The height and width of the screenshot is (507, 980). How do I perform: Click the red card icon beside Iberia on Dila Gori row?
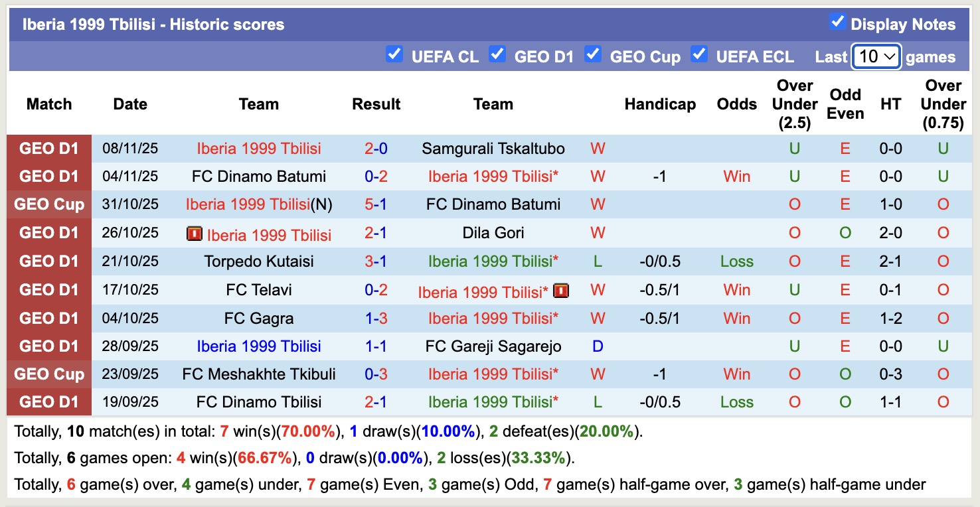195,234
